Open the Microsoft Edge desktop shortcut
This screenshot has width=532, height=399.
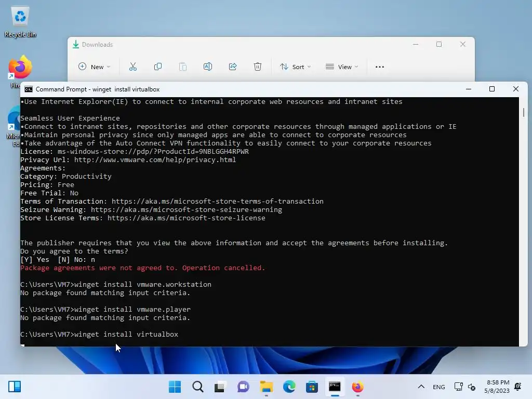pyautogui.click(x=14, y=126)
